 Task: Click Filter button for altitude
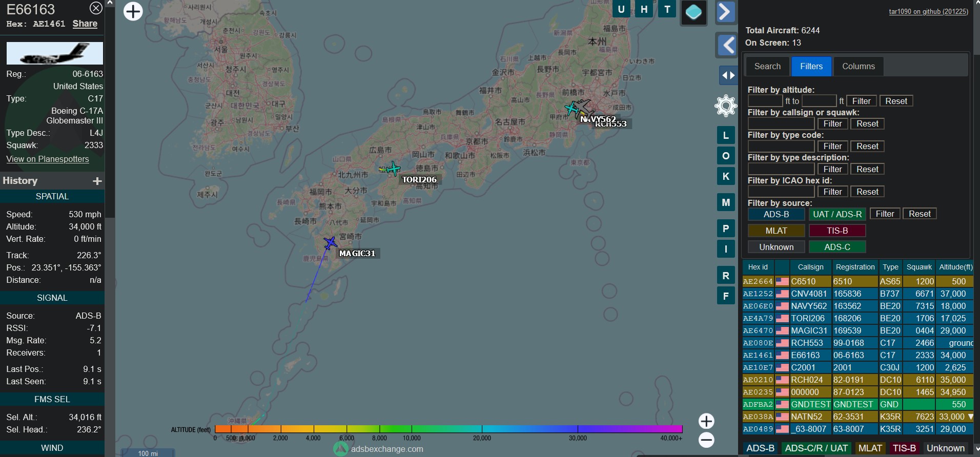(862, 101)
